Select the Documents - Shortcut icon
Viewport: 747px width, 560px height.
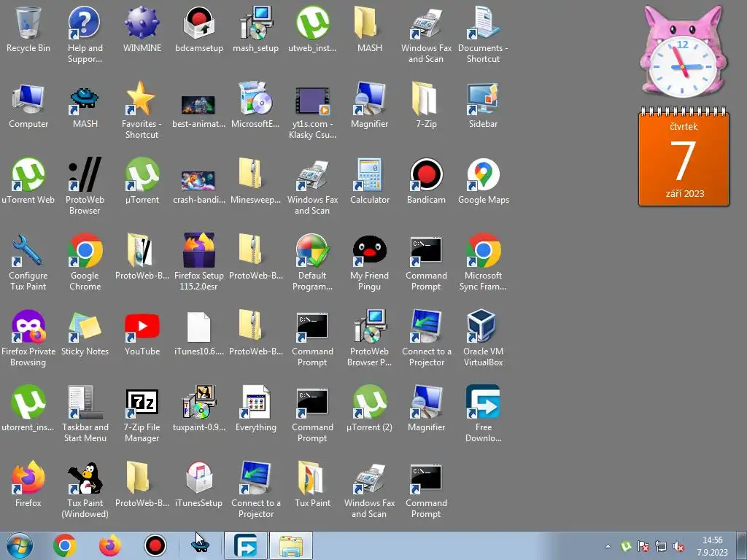tap(483, 23)
